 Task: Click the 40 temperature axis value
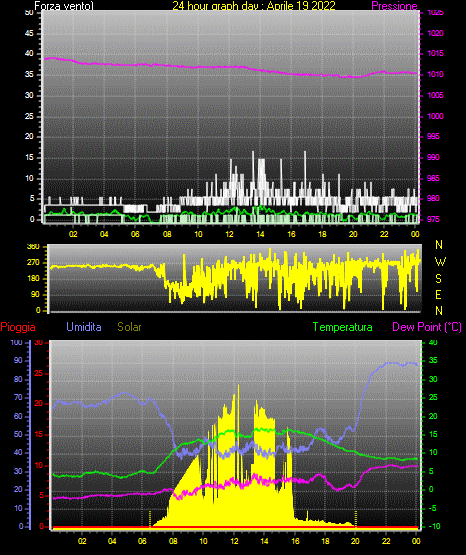(433, 342)
